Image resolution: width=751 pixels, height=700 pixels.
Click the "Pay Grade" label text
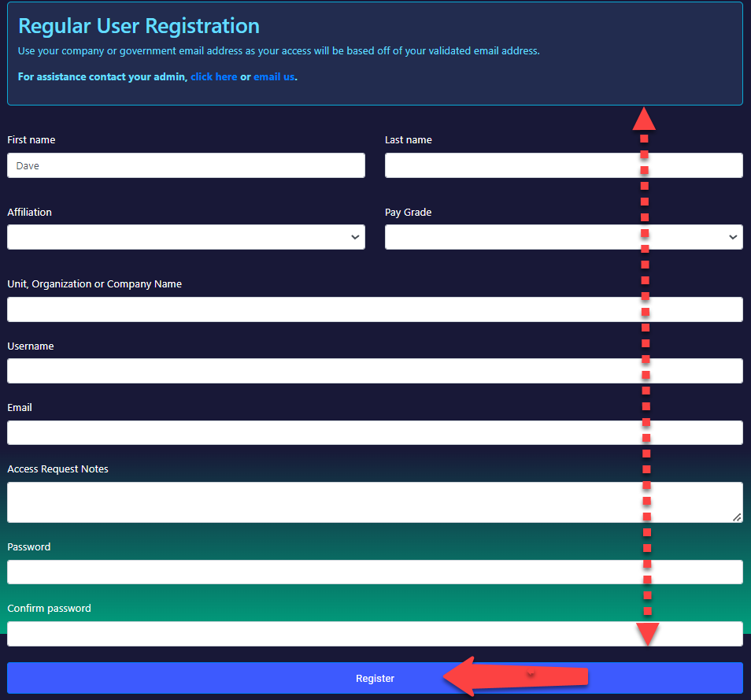[x=408, y=213]
